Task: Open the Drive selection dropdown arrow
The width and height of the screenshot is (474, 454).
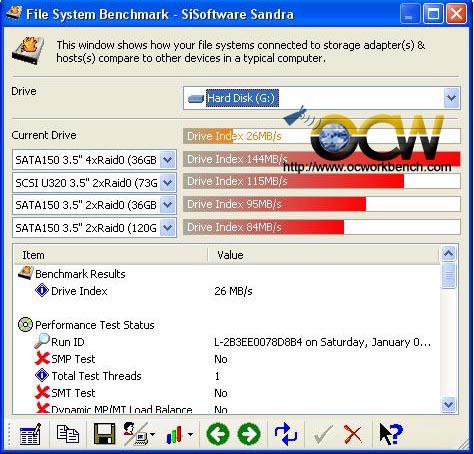Action: pyautogui.click(x=452, y=98)
